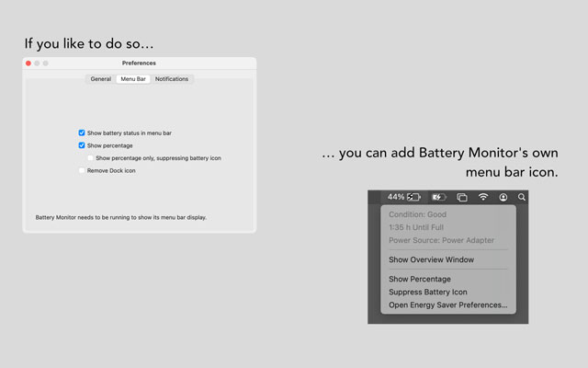Open Battery Monitor's 44% menu bar icon
Image resolution: width=588 pixels, height=368 pixels.
pos(404,197)
